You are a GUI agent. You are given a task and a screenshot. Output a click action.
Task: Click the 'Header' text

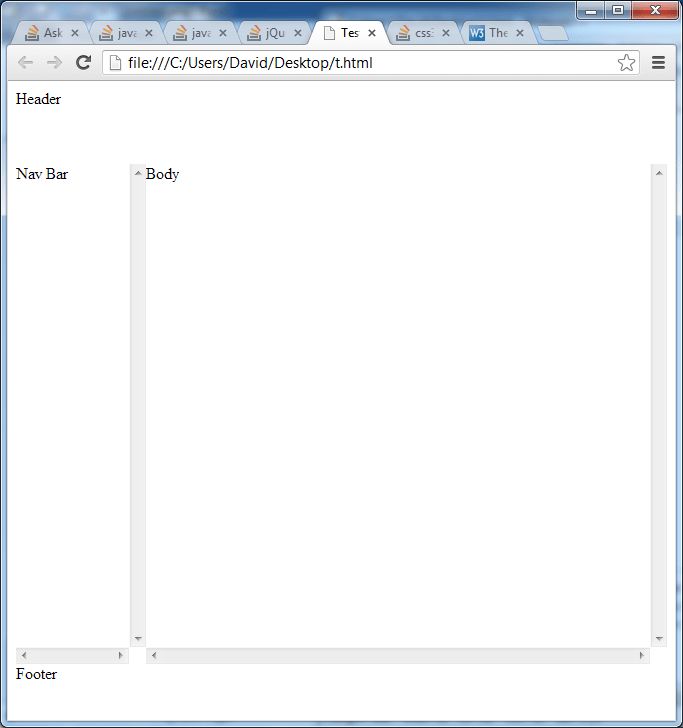click(x=38, y=99)
